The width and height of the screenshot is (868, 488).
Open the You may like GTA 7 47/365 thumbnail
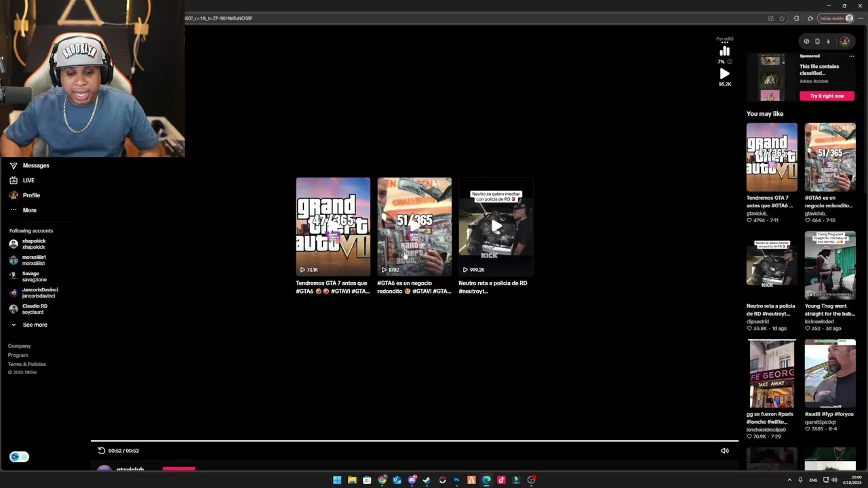click(x=772, y=157)
